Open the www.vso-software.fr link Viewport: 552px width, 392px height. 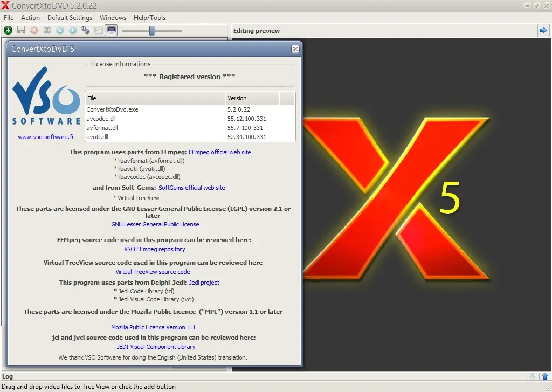point(46,137)
